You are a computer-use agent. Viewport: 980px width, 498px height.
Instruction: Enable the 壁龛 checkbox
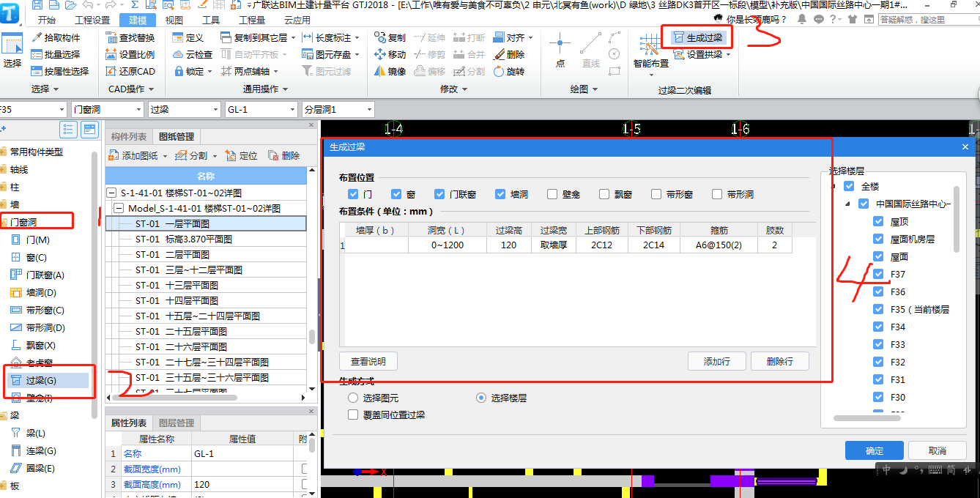[552, 194]
